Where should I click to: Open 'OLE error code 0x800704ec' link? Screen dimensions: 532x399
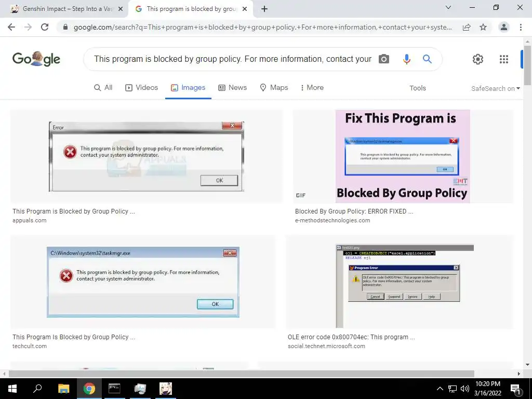pos(352,337)
